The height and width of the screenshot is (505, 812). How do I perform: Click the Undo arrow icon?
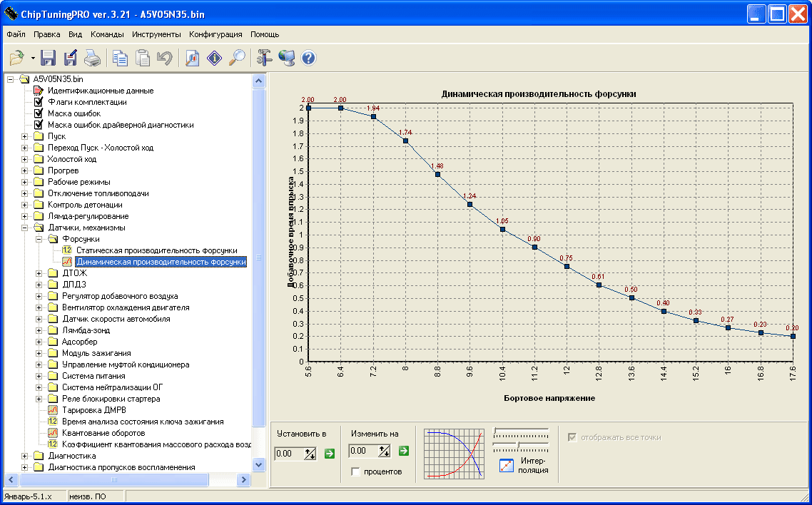tap(165, 58)
